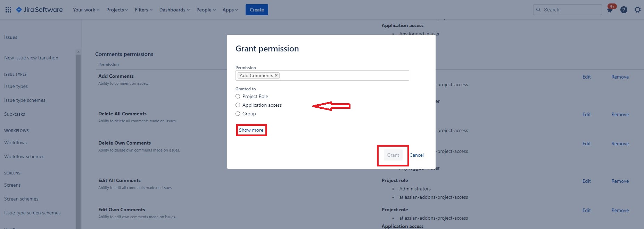Select the Project Role radio option
The height and width of the screenshot is (229, 644).
[x=238, y=96]
